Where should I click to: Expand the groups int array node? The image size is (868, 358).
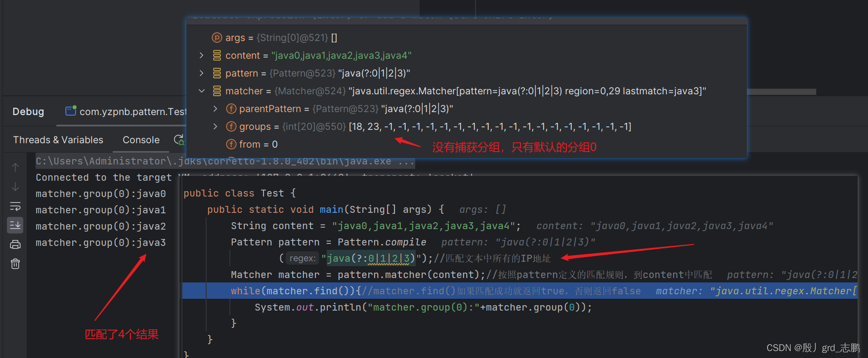click(215, 126)
